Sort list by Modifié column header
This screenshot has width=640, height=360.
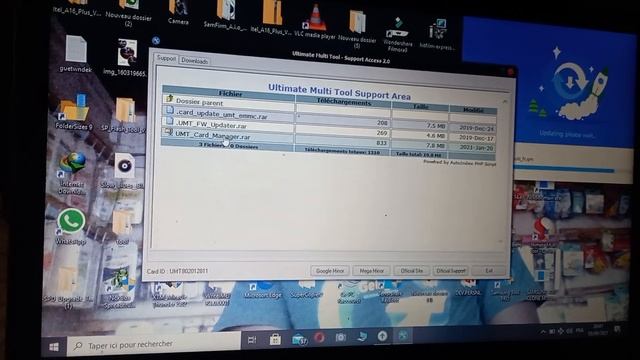pos(473,110)
